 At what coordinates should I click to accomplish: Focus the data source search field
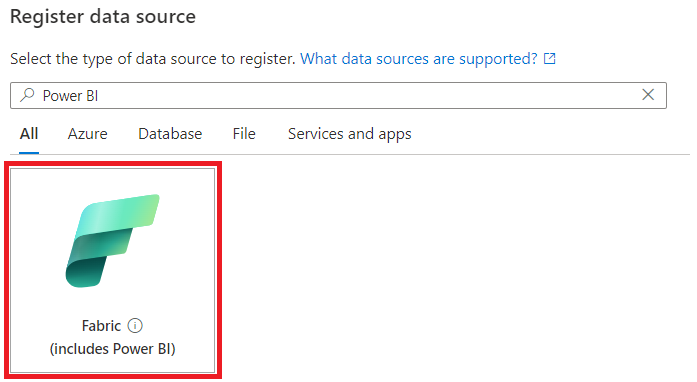(x=338, y=95)
